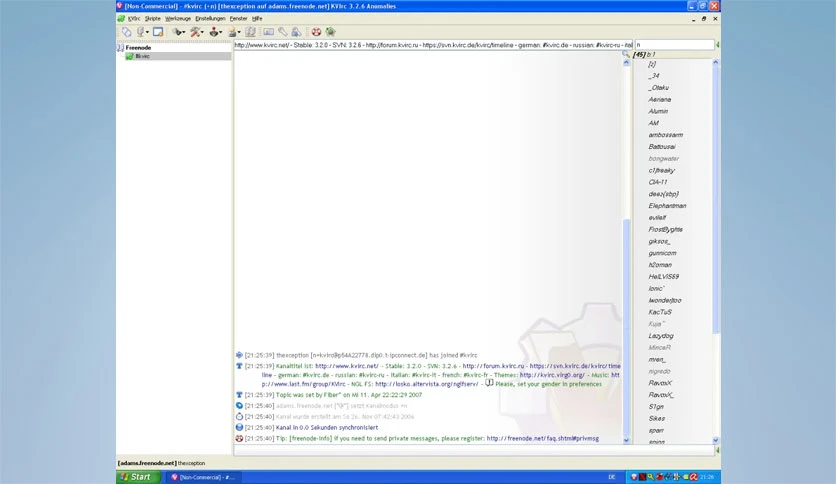Screen dimensions: 836x484
Task: Click the green KVIrc icon in menu bar
Action: click(x=121, y=19)
